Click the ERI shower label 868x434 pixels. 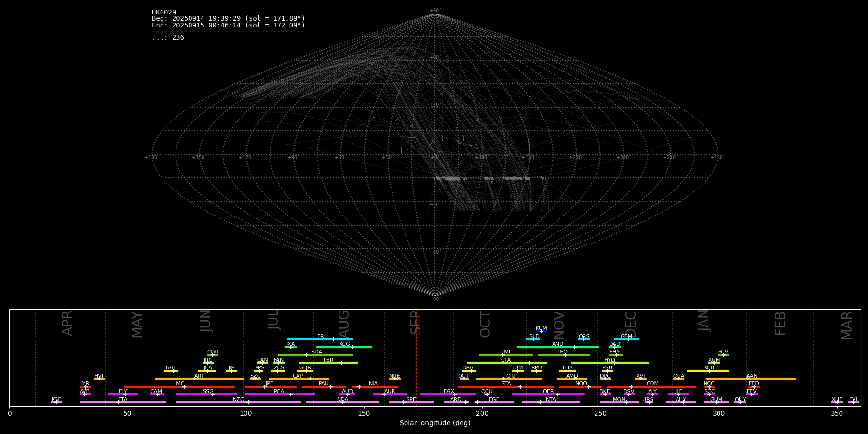(x=321, y=337)
